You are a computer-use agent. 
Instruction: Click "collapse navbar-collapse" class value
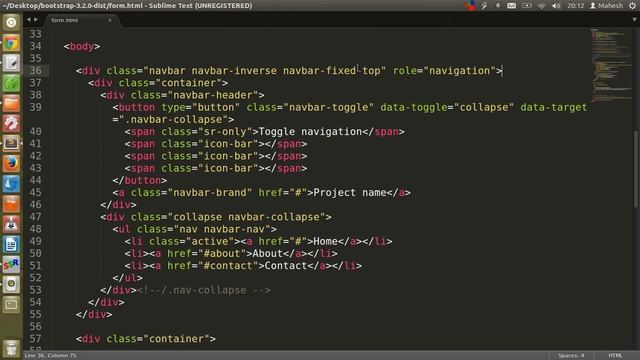coord(246,217)
